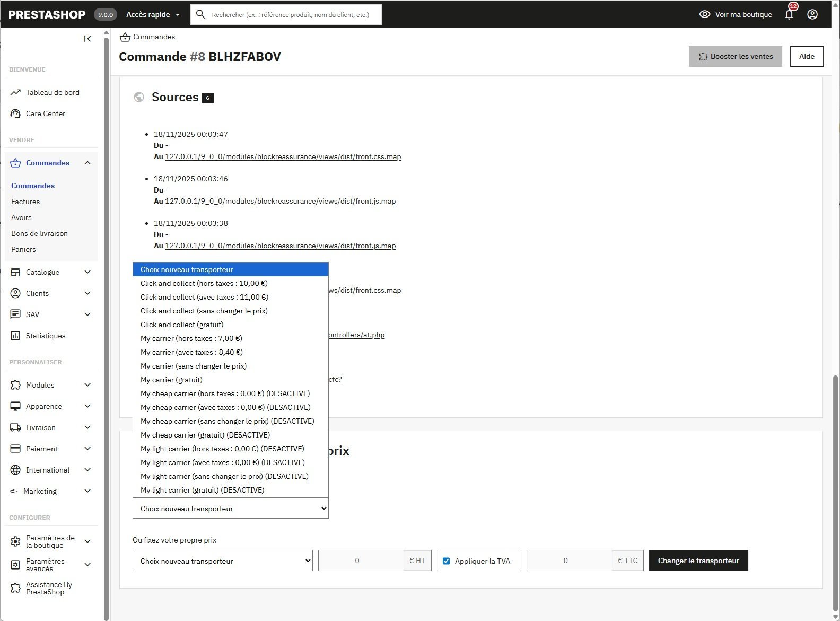Click the page vertical scrollbar
The height and width of the screenshot is (621, 840).
click(836, 494)
